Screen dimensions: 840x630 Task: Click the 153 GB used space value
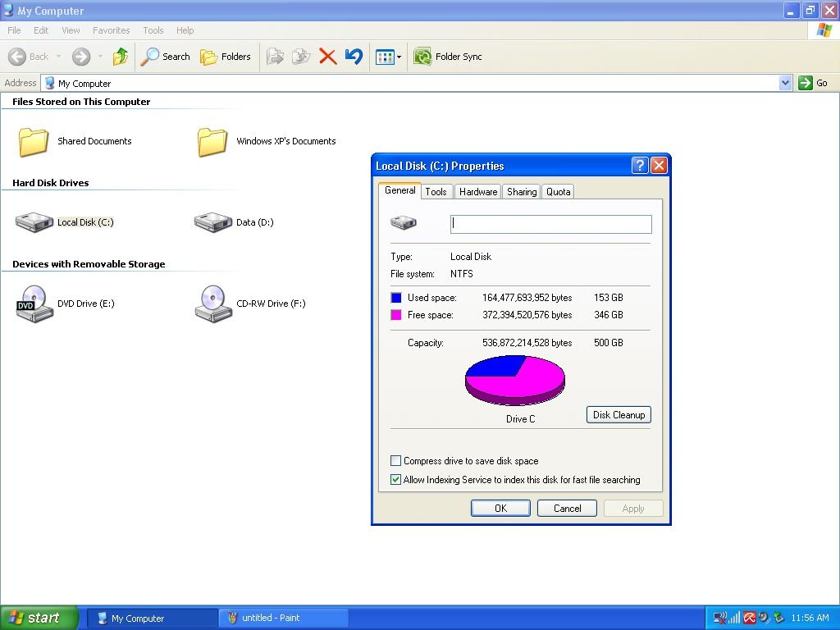click(609, 298)
